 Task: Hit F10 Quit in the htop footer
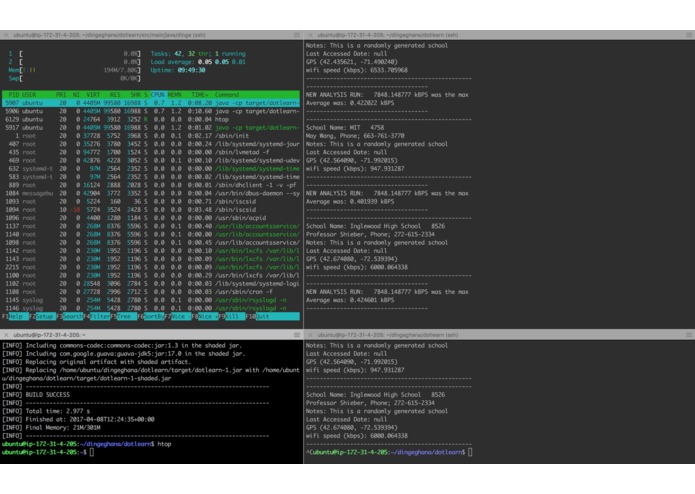click(273, 316)
